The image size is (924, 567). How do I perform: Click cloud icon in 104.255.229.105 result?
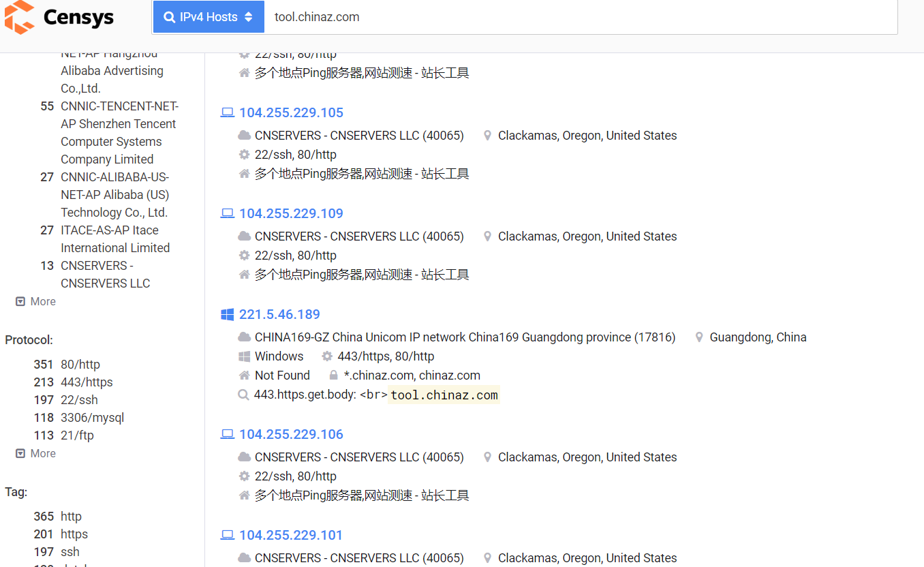(244, 136)
